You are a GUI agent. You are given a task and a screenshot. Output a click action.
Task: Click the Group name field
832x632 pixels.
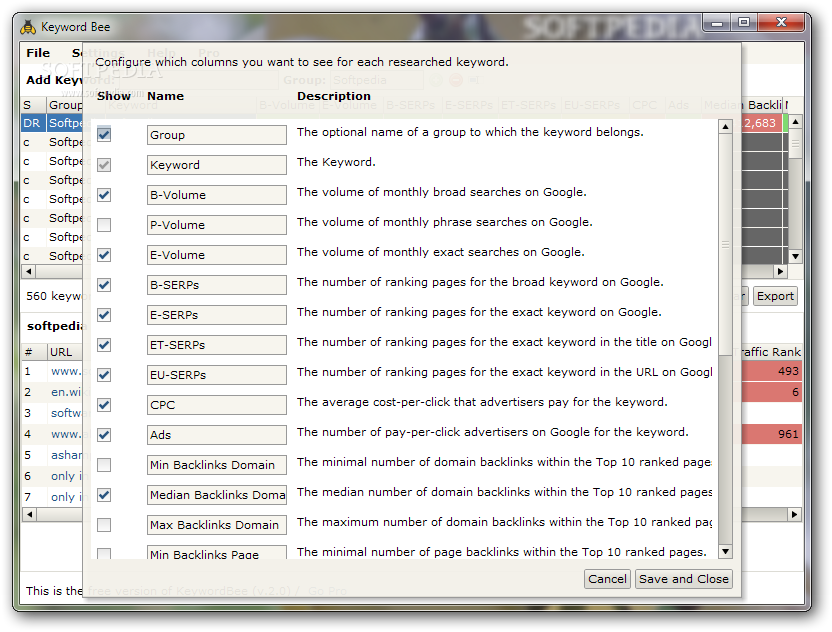point(216,135)
